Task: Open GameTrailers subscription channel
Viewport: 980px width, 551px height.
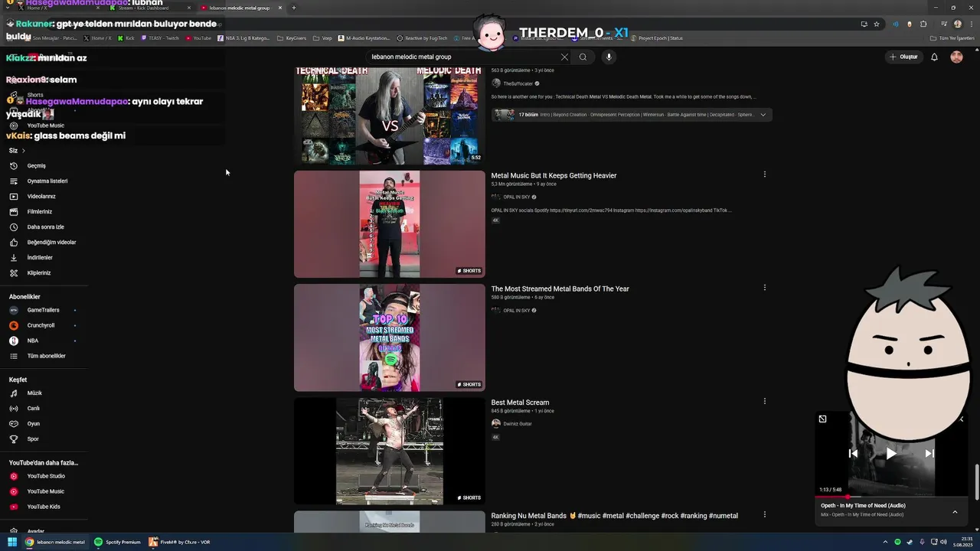Action: click(x=43, y=310)
